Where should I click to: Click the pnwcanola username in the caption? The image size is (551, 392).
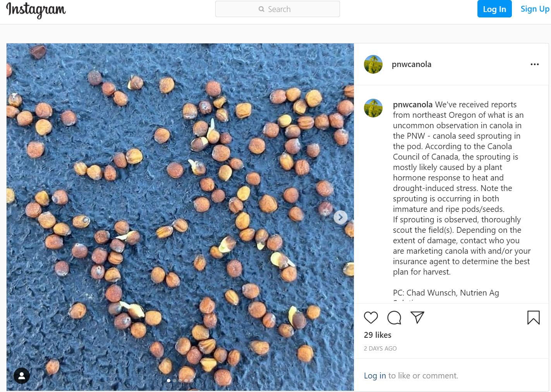tap(412, 104)
